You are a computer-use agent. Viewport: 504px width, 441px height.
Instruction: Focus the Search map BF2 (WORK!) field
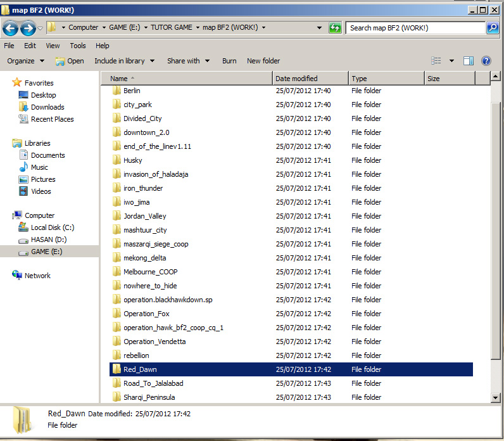(x=415, y=28)
